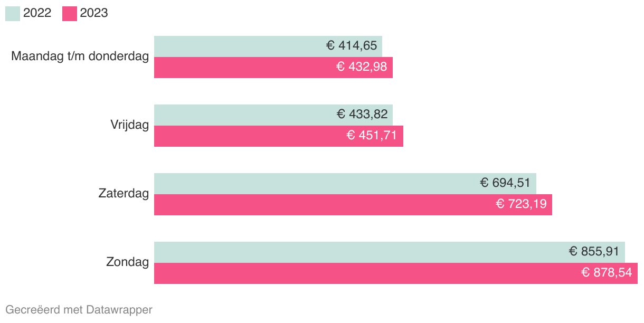Click the € 855,91 Zondag bar
This screenshot has width=644, height=323.
[390, 252]
